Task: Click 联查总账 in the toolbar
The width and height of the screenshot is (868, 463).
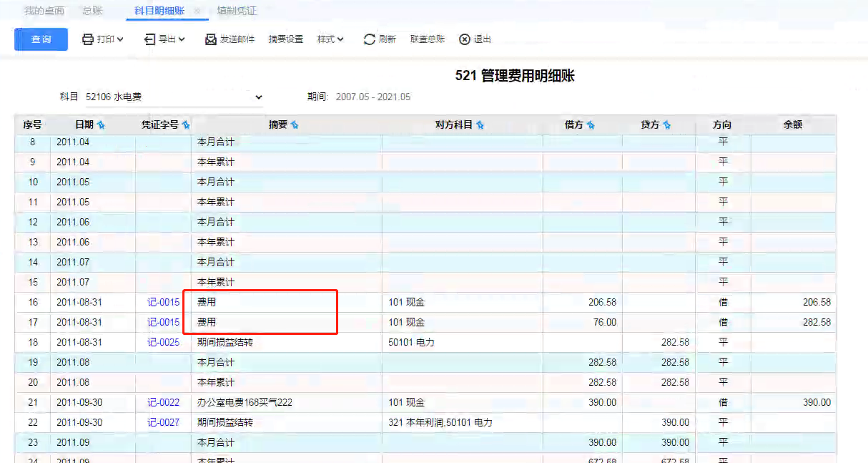Action: coord(428,39)
